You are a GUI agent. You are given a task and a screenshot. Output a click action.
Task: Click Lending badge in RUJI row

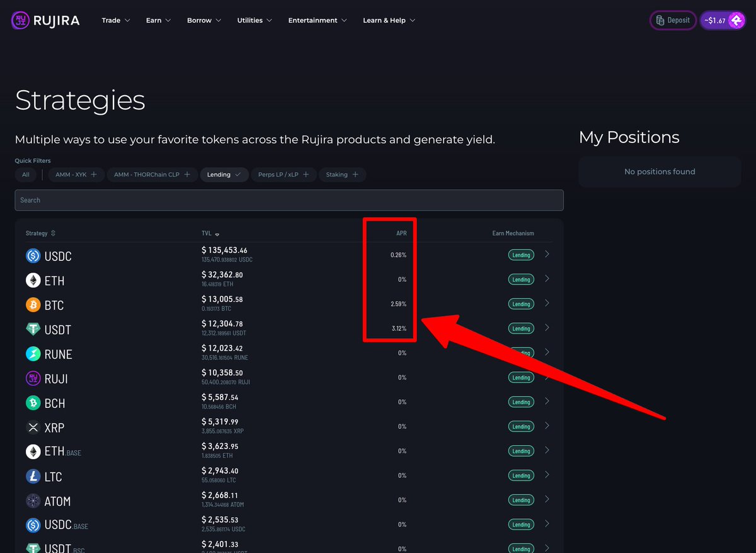pos(521,378)
